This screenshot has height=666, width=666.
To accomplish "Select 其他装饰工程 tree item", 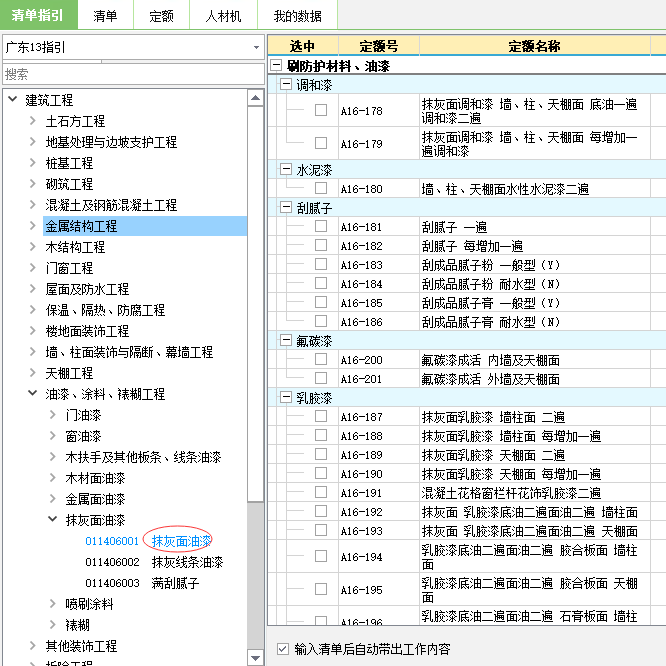I will (81, 646).
